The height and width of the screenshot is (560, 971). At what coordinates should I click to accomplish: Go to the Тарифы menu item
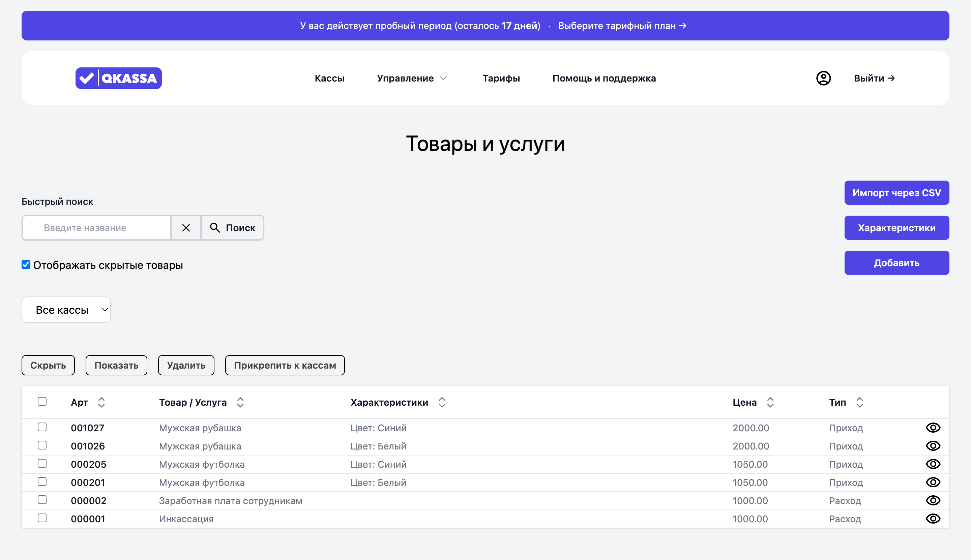[501, 78]
